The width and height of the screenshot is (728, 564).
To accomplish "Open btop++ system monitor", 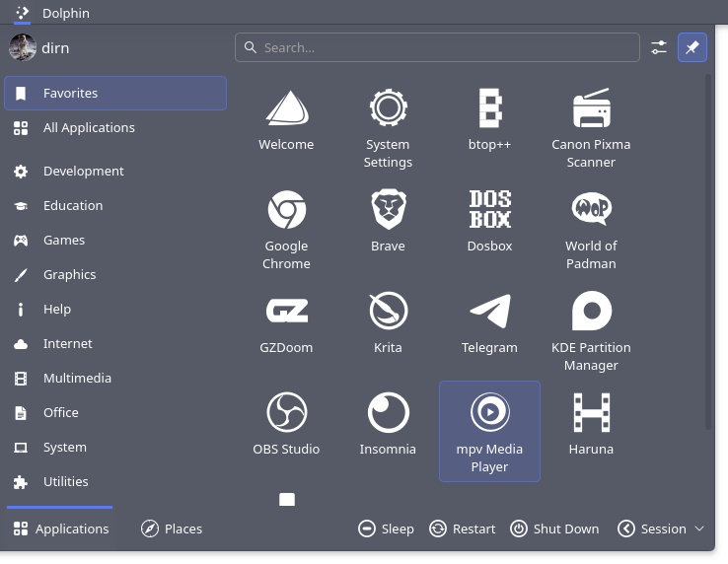I will pyautogui.click(x=489, y=117).
